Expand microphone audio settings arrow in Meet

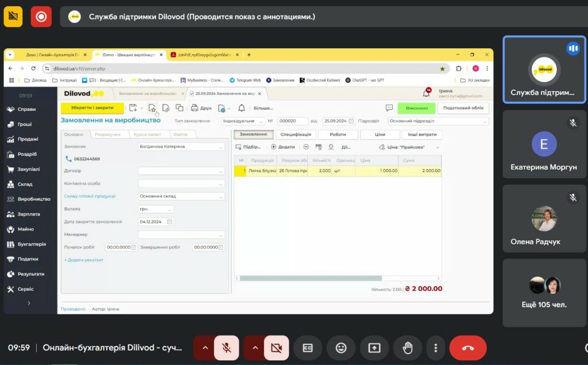205,348
